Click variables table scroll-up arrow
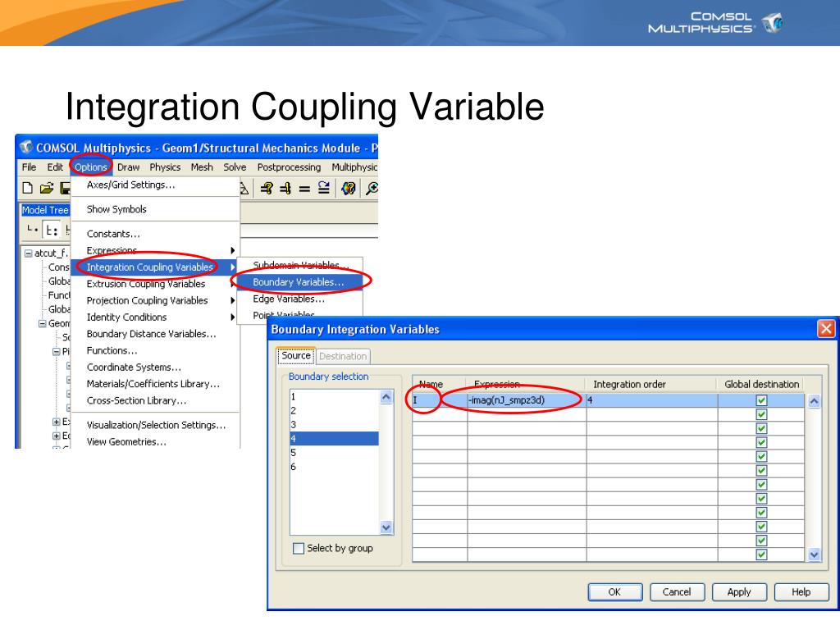The image size is (840, 630). (814, 400)
